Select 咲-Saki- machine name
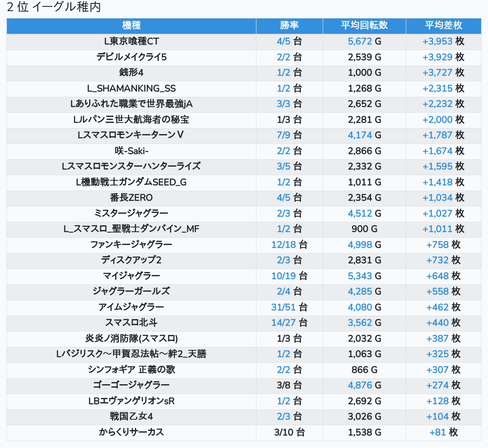The width and height of the screenshot is (488, 448). coord(131,151)
